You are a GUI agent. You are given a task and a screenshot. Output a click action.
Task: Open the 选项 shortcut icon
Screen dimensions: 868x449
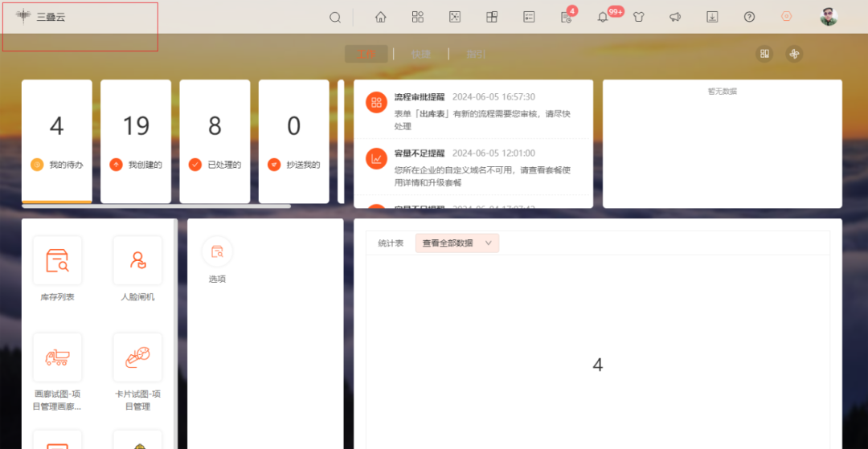[x=217, y=251]
